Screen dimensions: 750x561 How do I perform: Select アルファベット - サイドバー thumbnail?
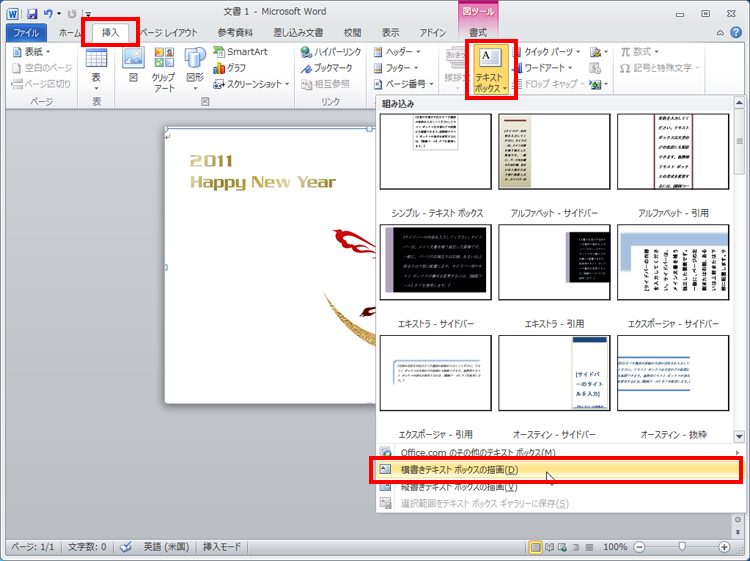554,152
